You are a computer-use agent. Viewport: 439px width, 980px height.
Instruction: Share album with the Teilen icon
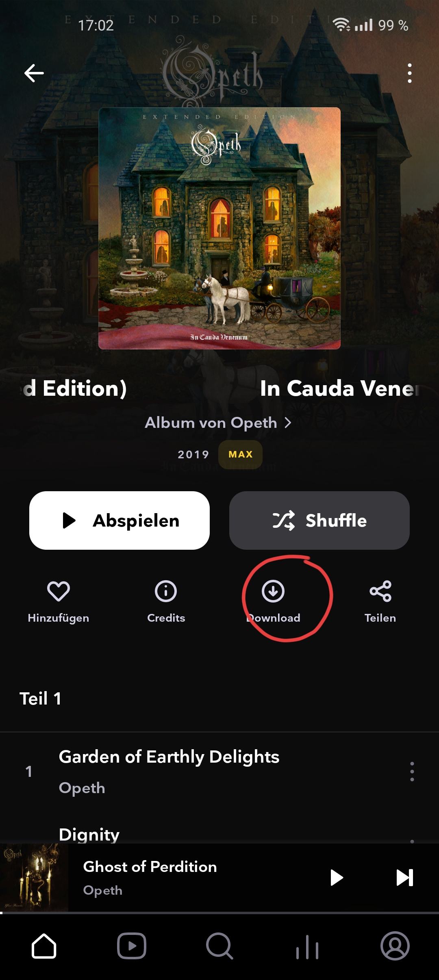[x=380, y=591]
